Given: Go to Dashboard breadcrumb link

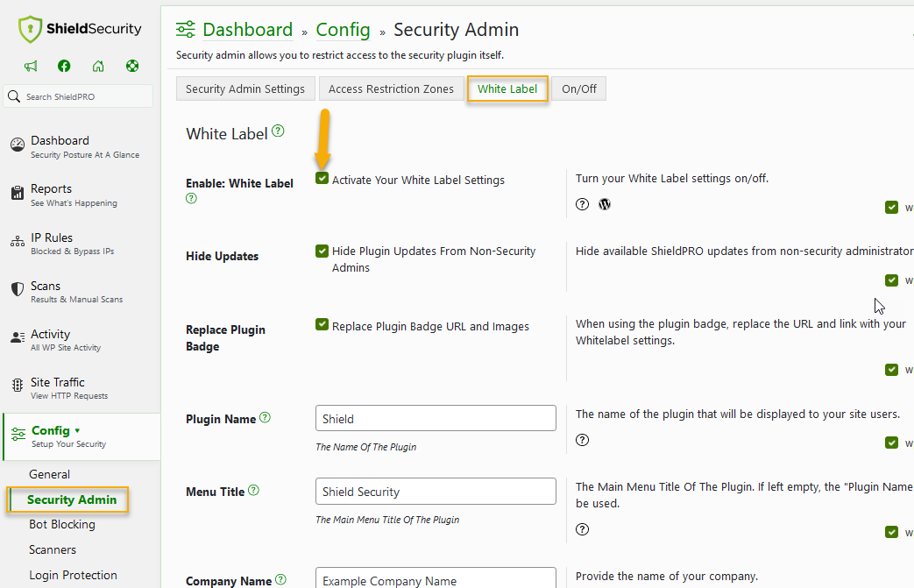Looking at the screenshot, I should point(248,29).
